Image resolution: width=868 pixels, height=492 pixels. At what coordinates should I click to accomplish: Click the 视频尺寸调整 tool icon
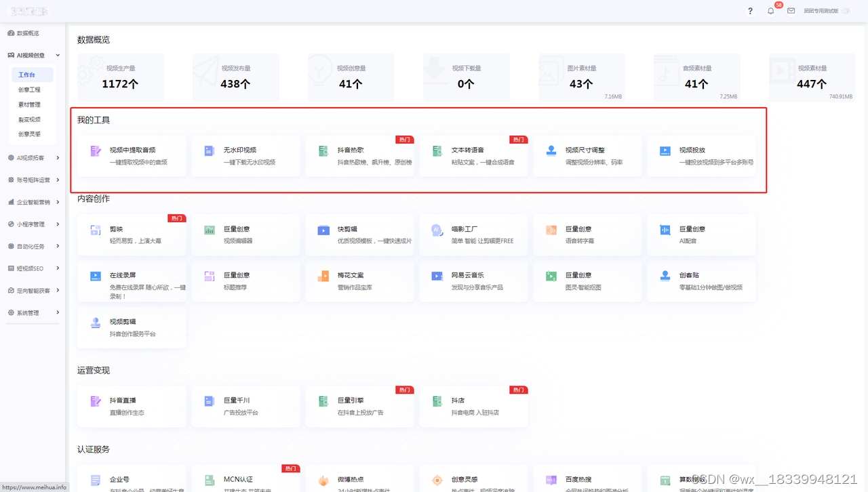(x=551, y=151)
